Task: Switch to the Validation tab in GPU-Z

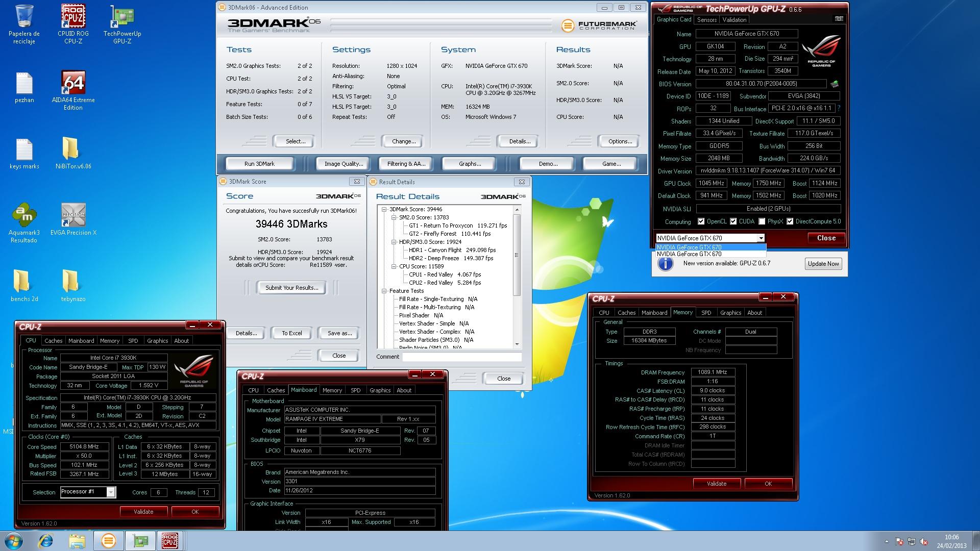Action: [x=734, y=20]
